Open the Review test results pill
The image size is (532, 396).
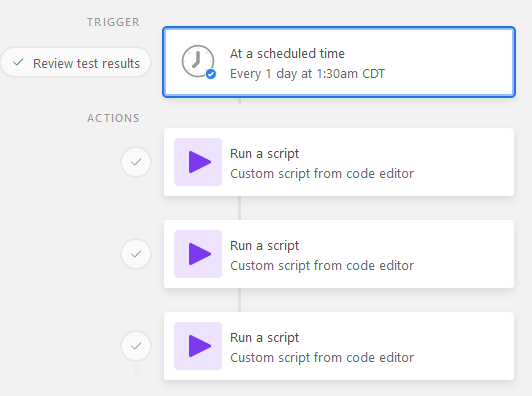(x=76, y=63)
